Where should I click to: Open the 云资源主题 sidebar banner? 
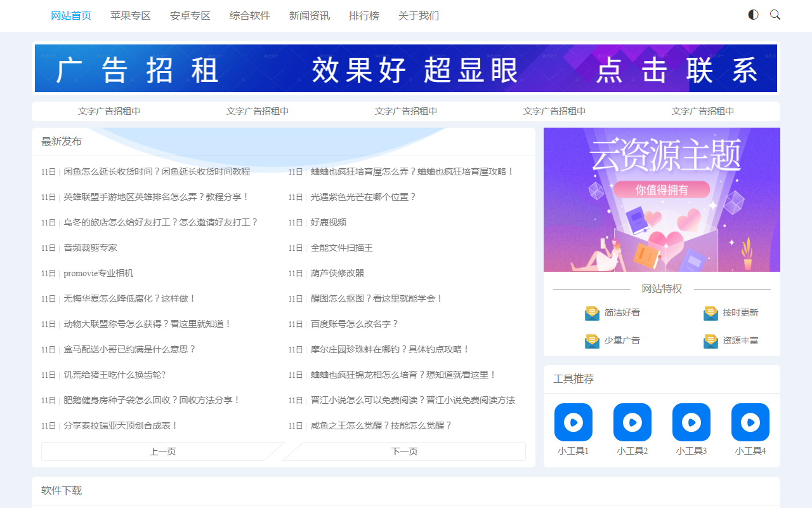pos(662,199)
